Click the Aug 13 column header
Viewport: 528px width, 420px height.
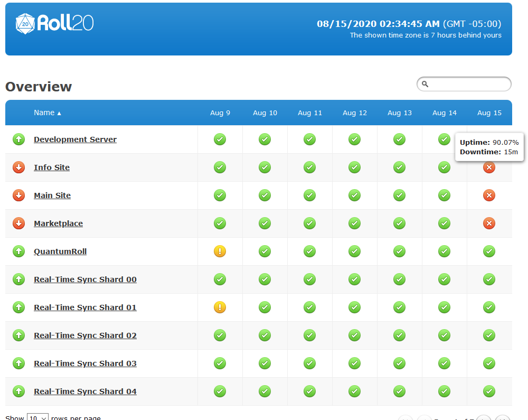coord(399,113)
